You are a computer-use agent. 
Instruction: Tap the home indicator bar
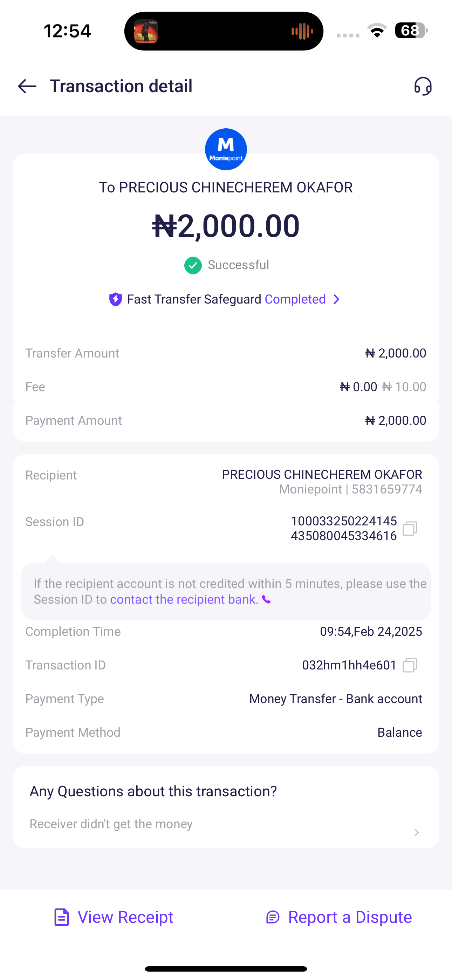tap(226, 968)
